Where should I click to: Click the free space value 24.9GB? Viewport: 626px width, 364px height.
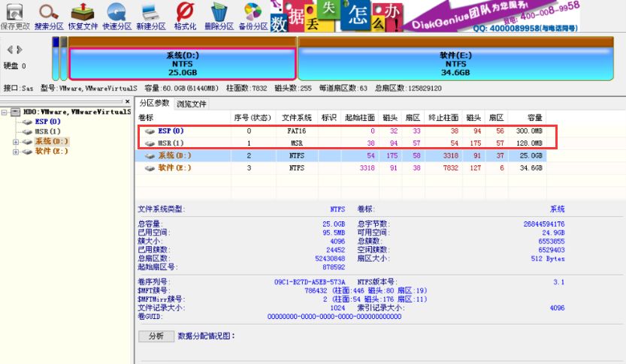[553, 233]
